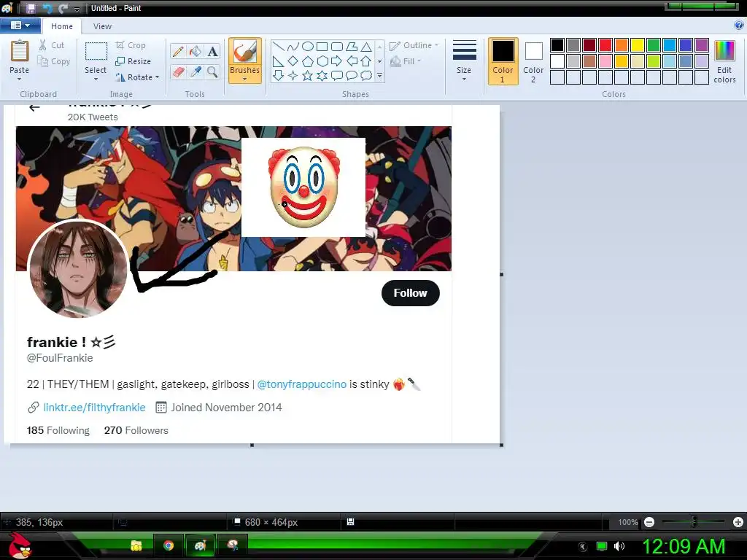Click the rectangular Select tool icon
Screen dimensions: 747x560
tap(96, 52)
